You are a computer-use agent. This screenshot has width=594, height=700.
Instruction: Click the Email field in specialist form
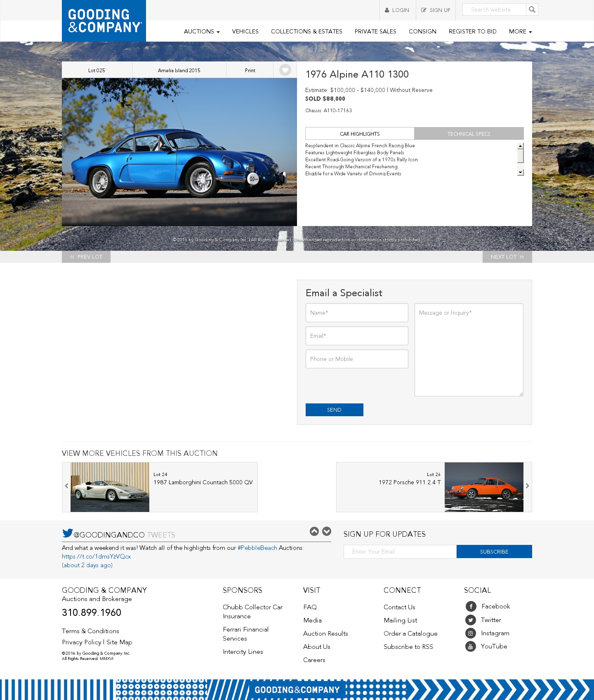click(x=357, y=336)
